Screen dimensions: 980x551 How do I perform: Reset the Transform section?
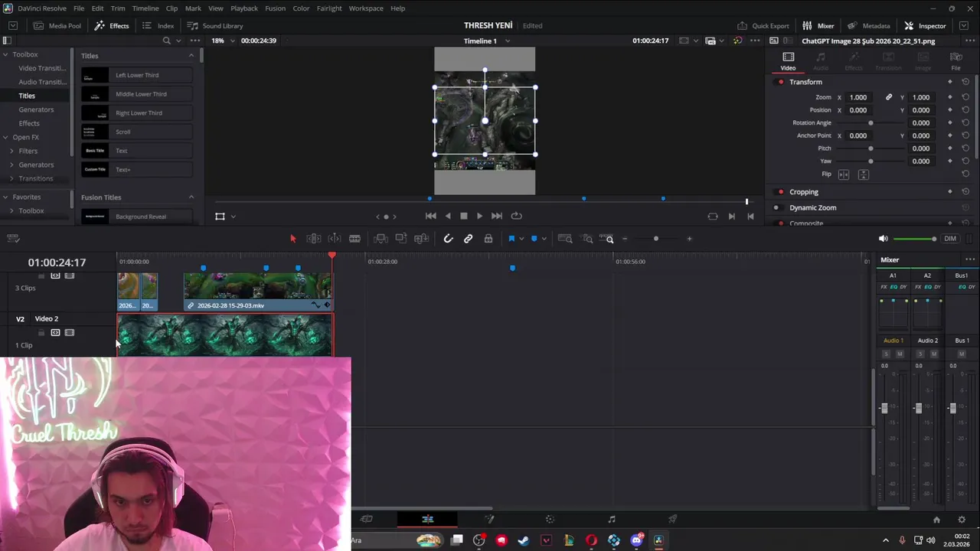pos(965,82)
